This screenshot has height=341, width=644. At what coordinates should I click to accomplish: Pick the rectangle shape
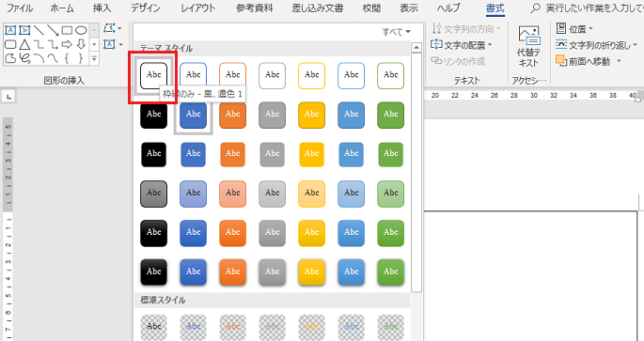[67, 30]
